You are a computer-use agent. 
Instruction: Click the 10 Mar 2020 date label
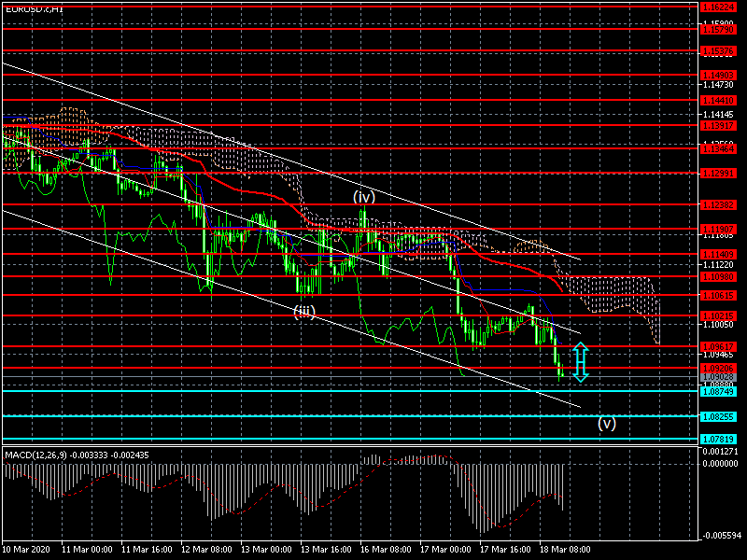click(26, 550)
